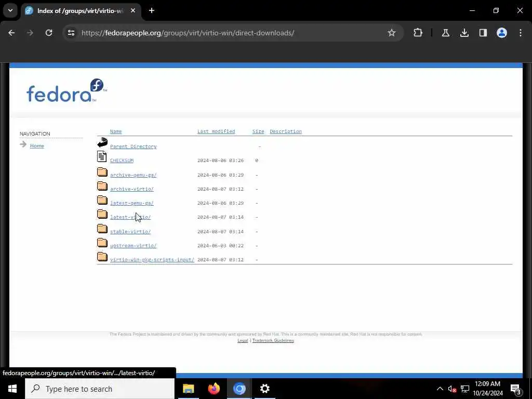
Task: Open the network tray icon
Action: [465, 389]
